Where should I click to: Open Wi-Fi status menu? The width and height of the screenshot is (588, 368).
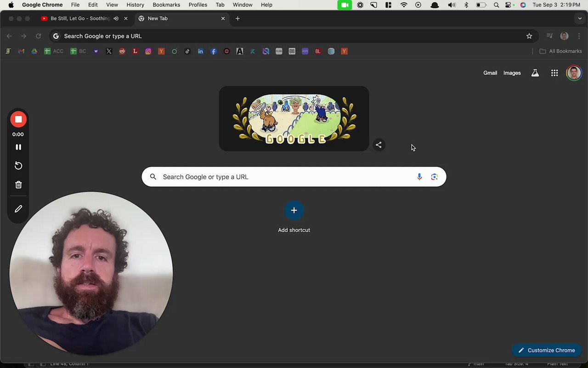pyautogui.click(x=404, y=5)
